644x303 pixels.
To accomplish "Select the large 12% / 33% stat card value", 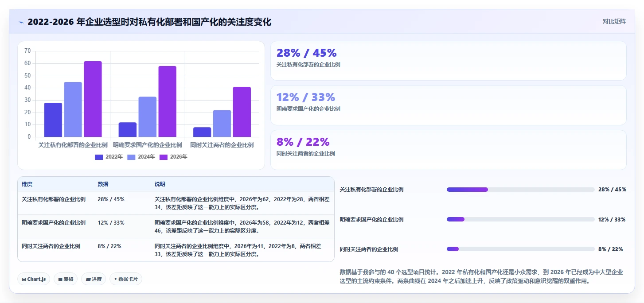I will click(306, 97).
